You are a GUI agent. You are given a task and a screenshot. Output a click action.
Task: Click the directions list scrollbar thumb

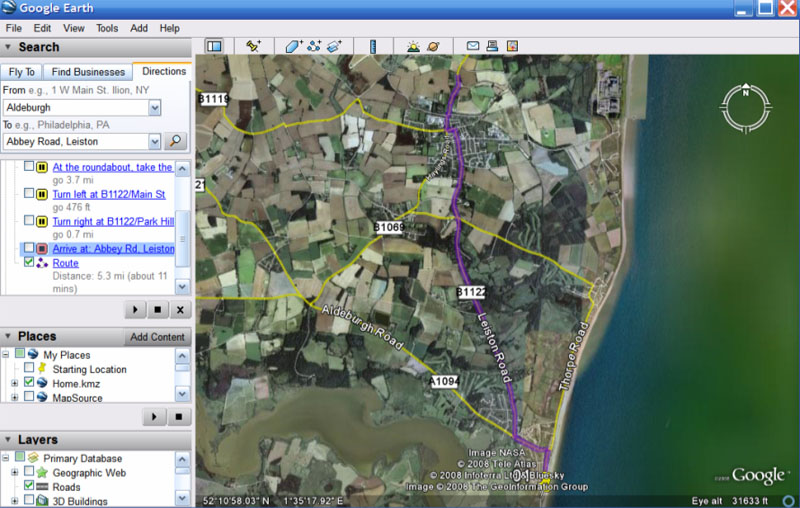tap(183, 239)
